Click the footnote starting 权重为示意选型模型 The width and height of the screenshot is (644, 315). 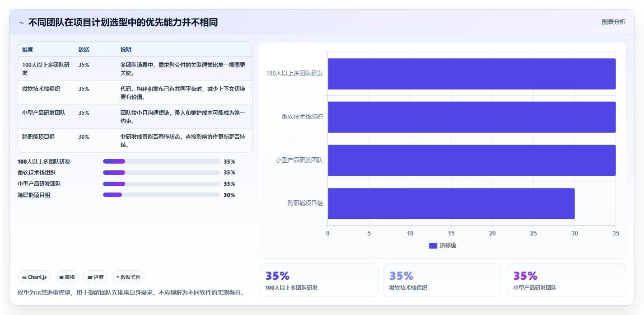131,292
